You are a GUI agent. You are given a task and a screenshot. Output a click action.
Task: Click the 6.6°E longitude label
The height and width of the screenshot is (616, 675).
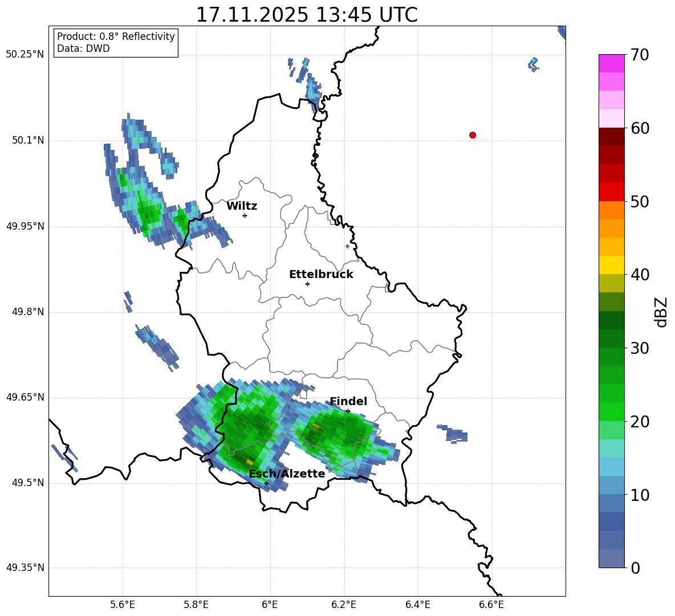[491, 605]
